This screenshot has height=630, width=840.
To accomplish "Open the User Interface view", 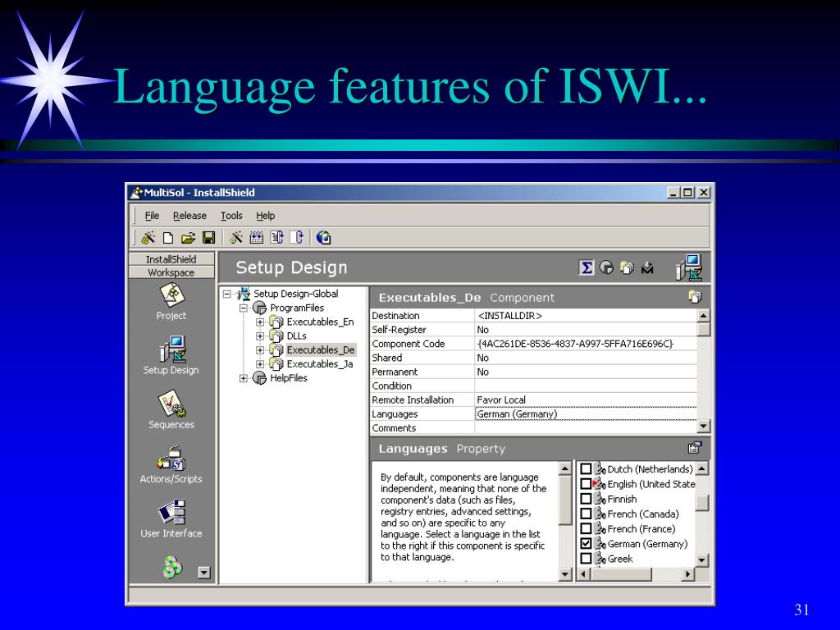I will pos(171,519).
